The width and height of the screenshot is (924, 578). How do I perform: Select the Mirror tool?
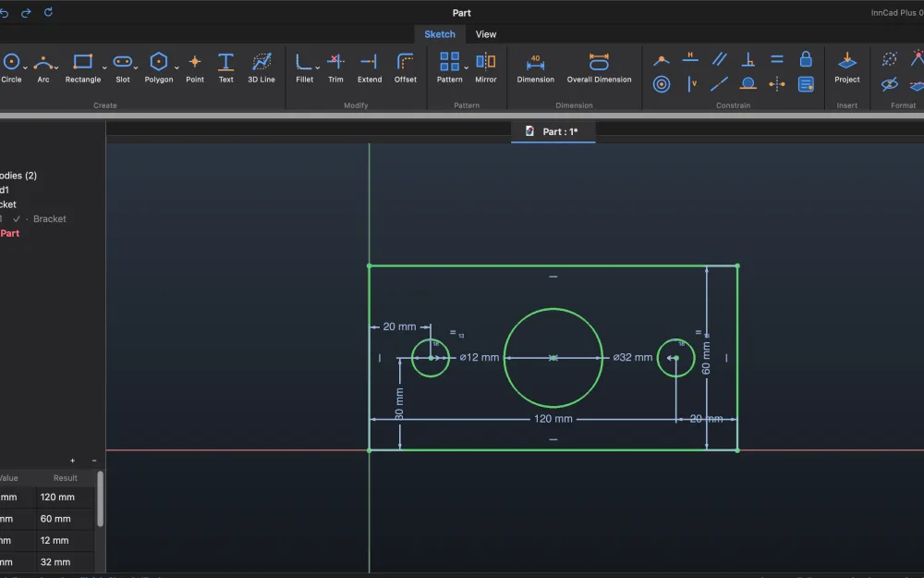click(x=486, y=68)
